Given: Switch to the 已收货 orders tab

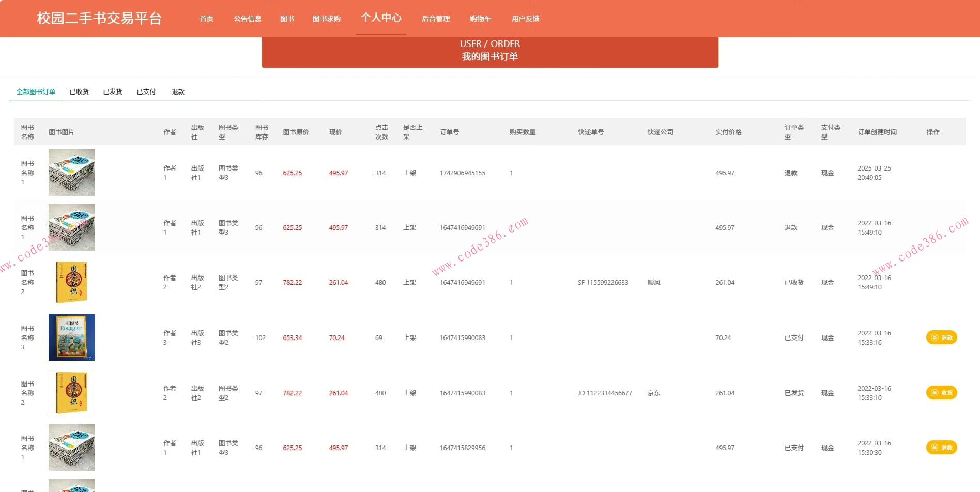Looking at the screenshot, I should coord(79,91).
